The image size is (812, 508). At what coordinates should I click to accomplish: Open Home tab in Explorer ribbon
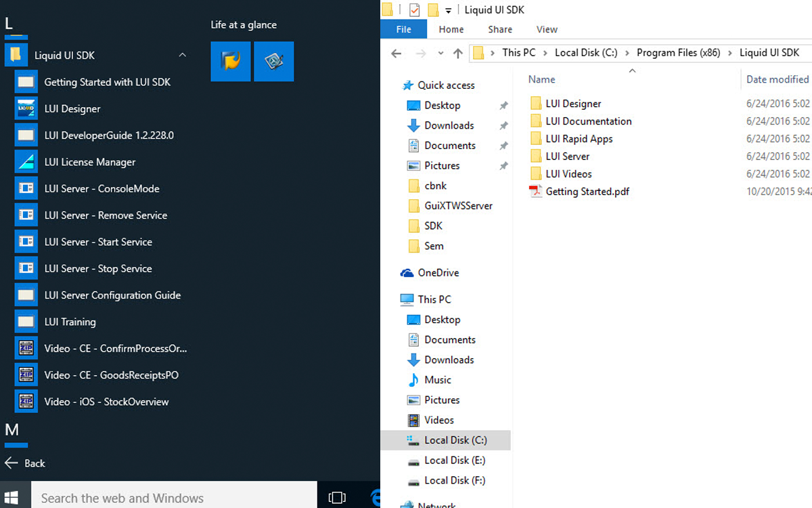pos(451,29)
